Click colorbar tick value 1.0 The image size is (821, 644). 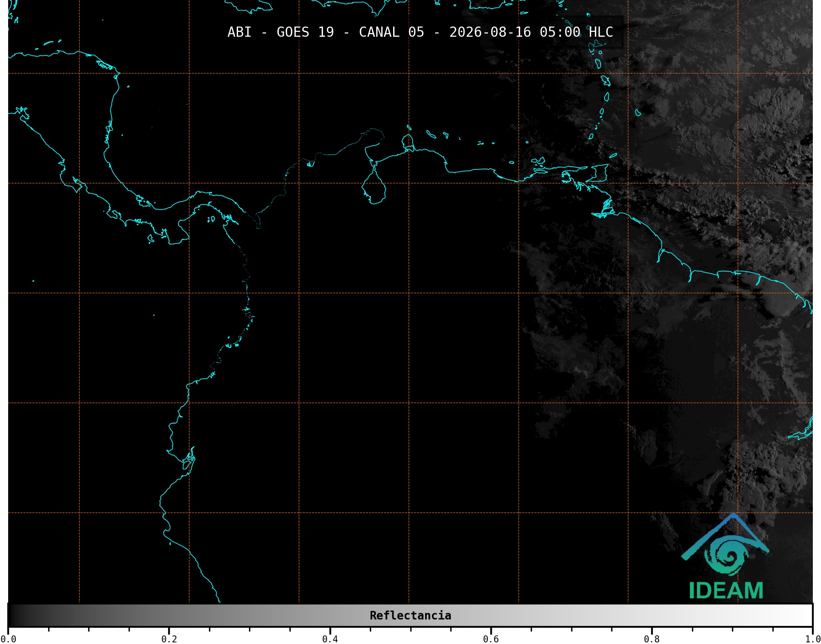(812, 639)
